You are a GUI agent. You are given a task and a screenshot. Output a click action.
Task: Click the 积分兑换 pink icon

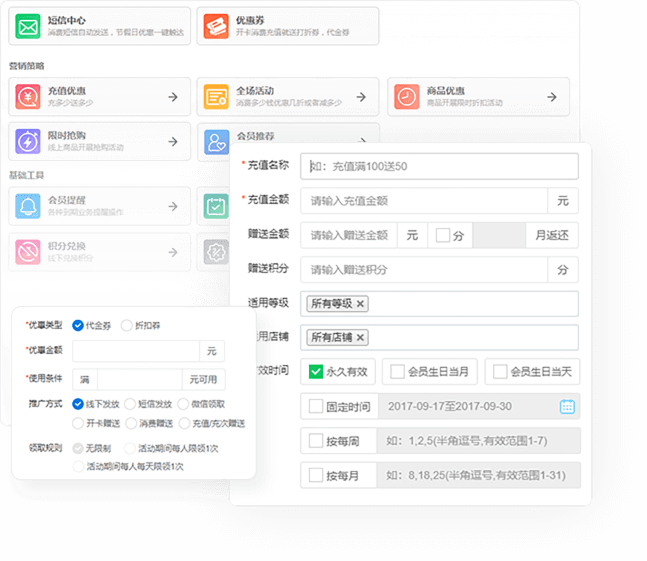[x=28, y=252]
